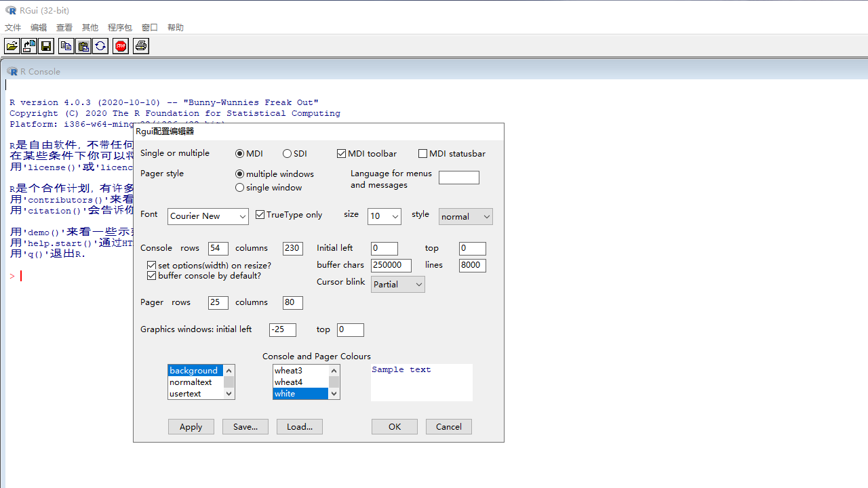Select the SDI radio button

pos(288,154)
